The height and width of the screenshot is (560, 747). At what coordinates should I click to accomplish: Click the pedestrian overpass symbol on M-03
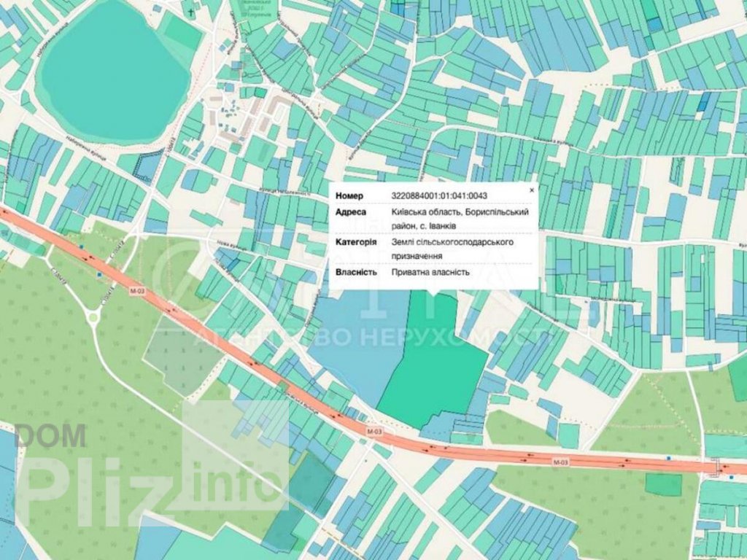coord(716,467)
